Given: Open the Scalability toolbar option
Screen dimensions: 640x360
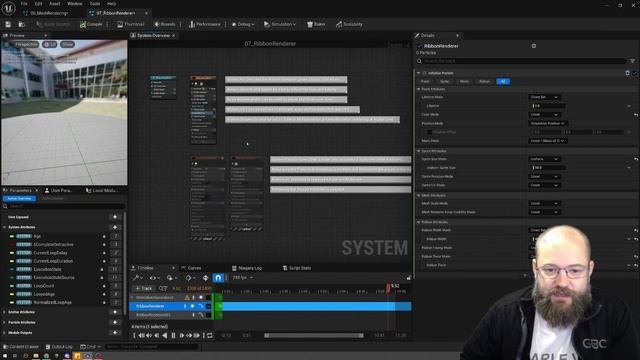Looking at the screenshot, I should click(349, 24).
